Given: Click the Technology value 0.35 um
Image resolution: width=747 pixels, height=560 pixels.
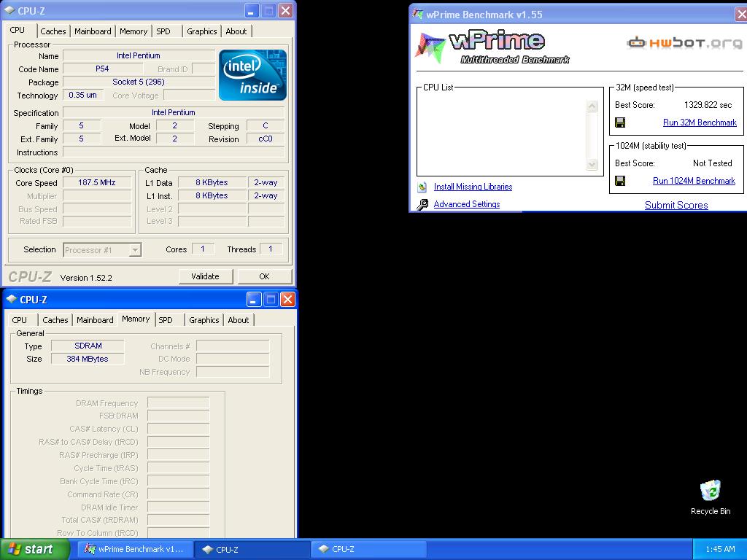Looking at the screenshot, I should (x=83, y=95).
